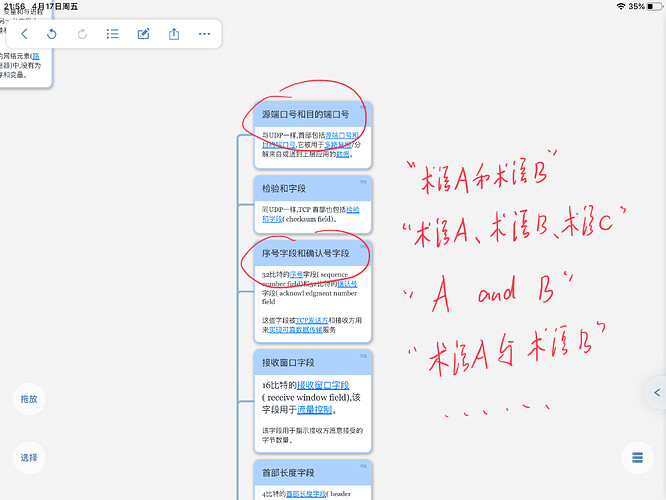Viewport: 666px width, 500px height.
Task: Open the three-dot more options menu
Action: click(204, 34)
